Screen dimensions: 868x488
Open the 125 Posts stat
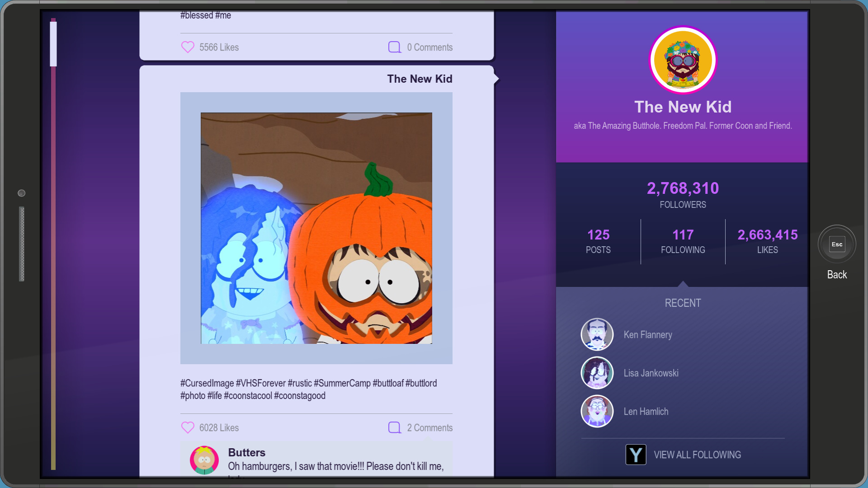coord(598,241)
